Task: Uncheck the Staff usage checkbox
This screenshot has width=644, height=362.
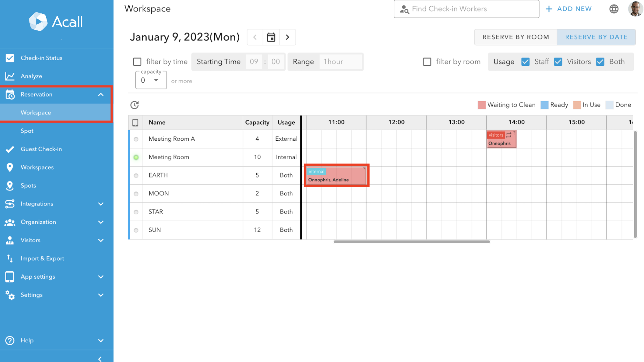Action: [525, 62]
